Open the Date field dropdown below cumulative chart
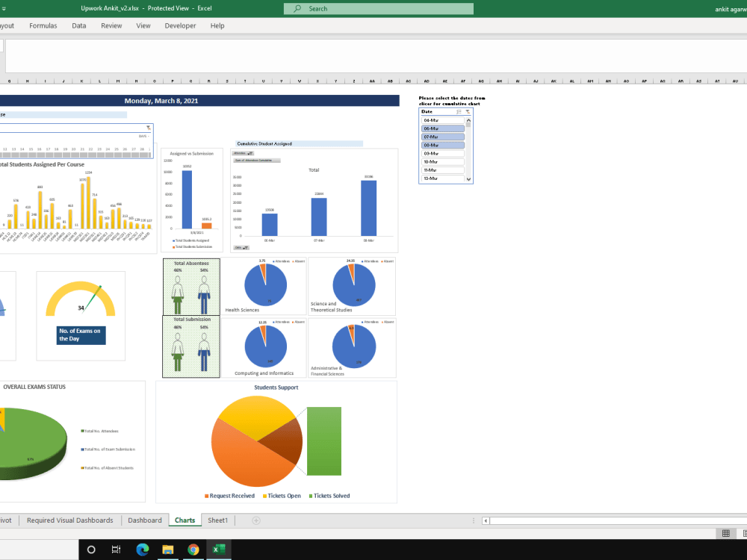Image resolution: width=747 pixels, height=560 pixels. point(242,247)
